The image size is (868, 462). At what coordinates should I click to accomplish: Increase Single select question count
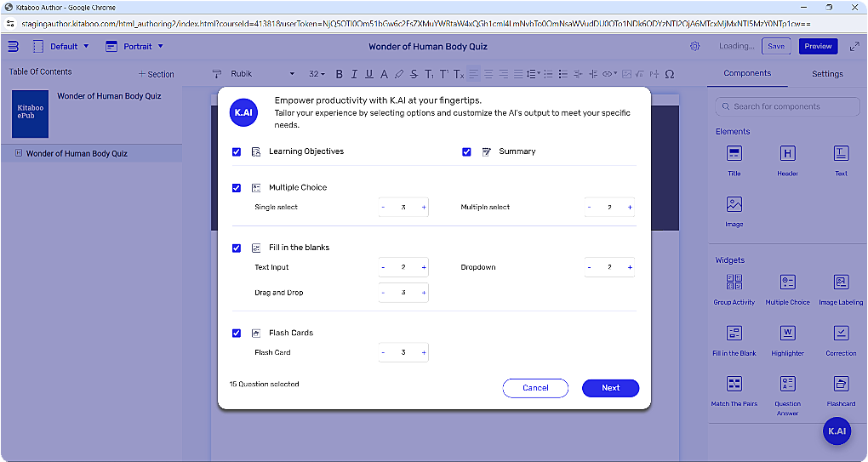(424, 208)
